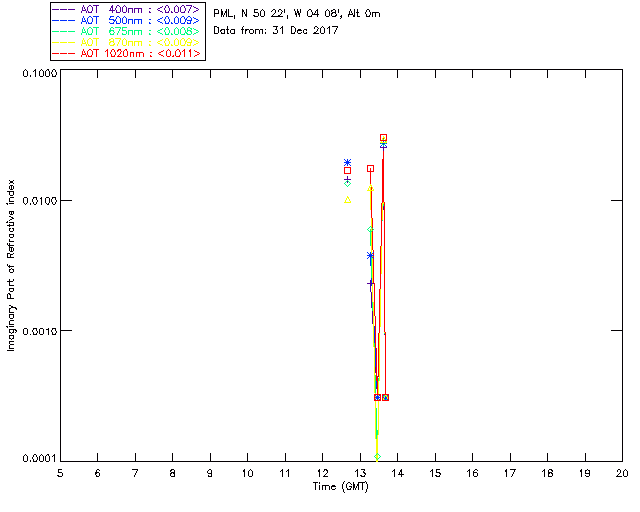This screenshot has width=640, height=512.
Task: Click the 'AOT 400nm : <0.007>' legend entry
Action: [x=127, y=9]
